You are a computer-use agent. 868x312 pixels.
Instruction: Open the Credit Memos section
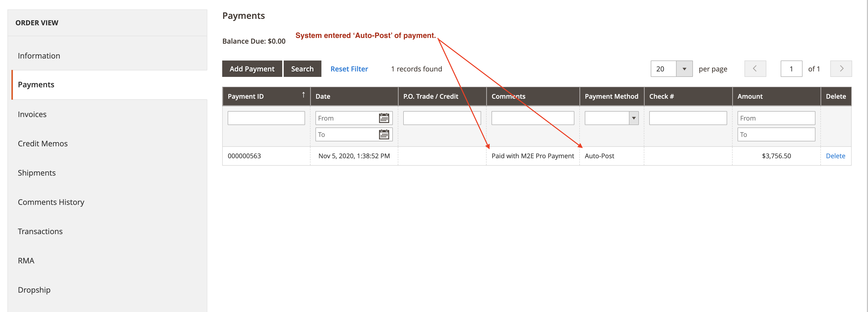(43, 144)
